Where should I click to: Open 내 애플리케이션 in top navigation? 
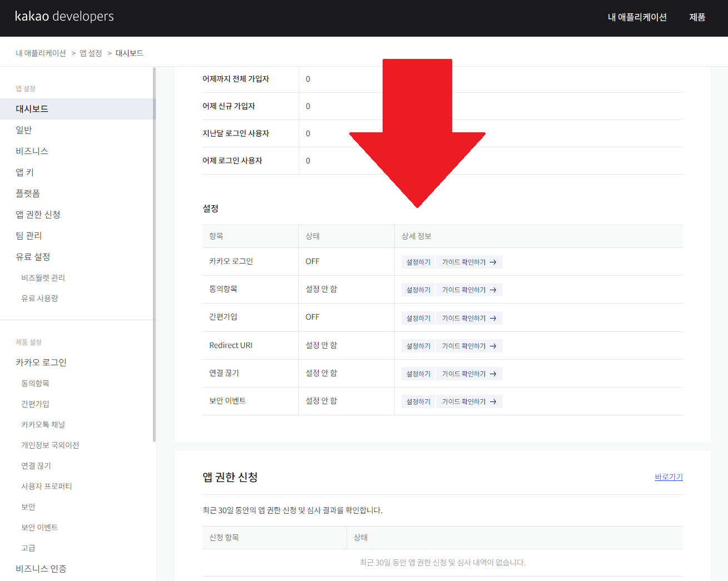(x=637, y=17)
